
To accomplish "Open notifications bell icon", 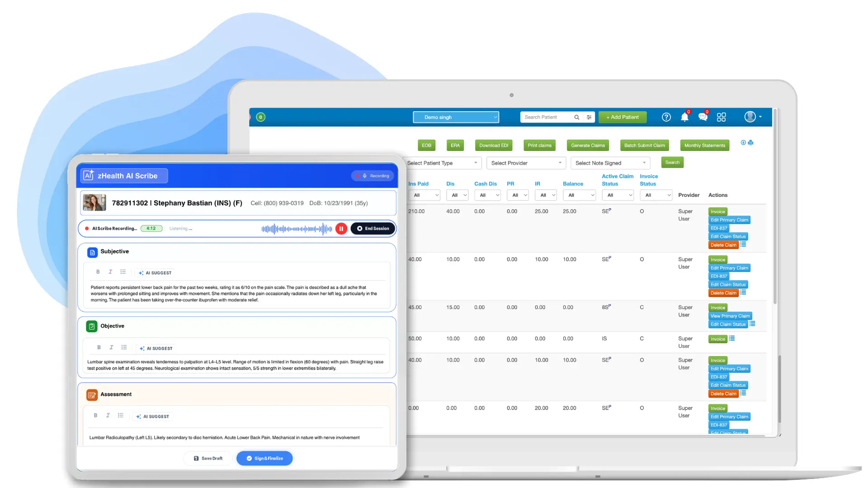I will pyautogui.click(x=685, y=117).
